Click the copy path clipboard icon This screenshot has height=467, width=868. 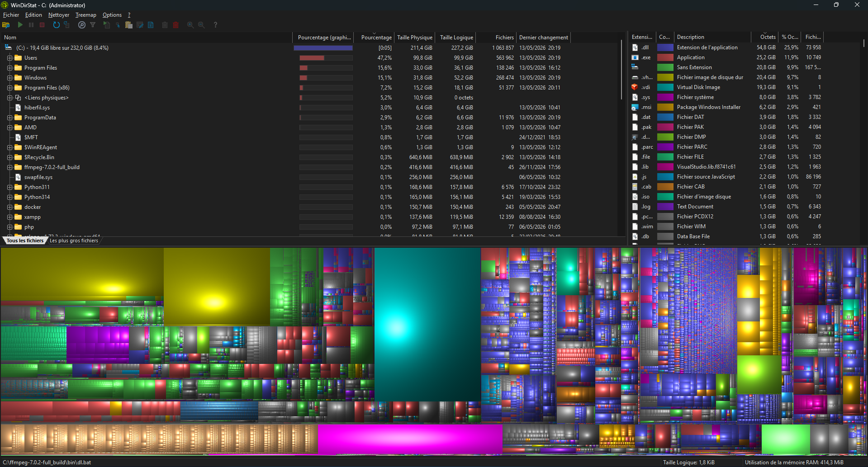(x=129, y=25)
